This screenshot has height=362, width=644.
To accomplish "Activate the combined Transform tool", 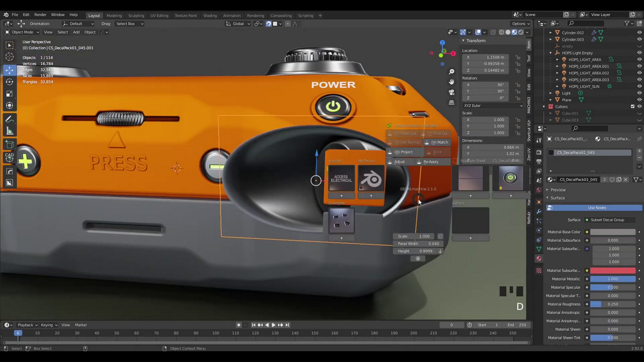I will 10,106.
